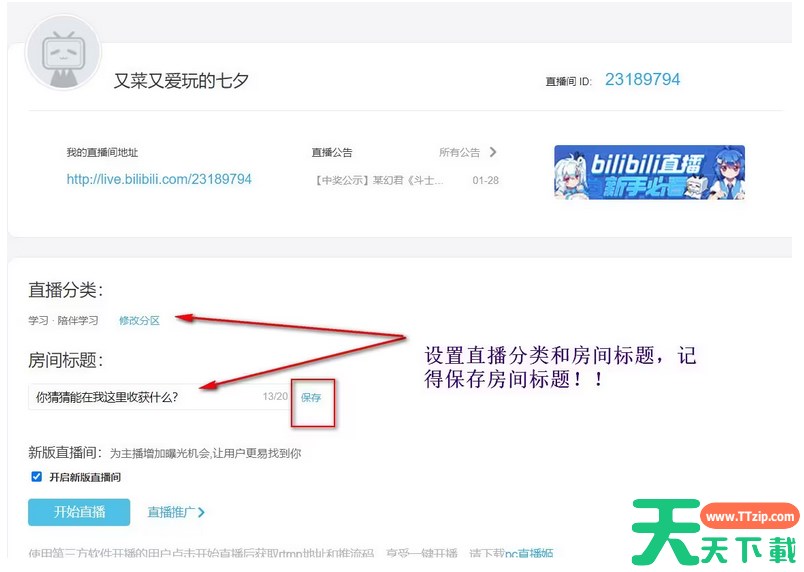The height and width of the screenshot is (572, 804).
Task: Click the arrow icon next to 直播推广
Action: [x=202, y=513]
